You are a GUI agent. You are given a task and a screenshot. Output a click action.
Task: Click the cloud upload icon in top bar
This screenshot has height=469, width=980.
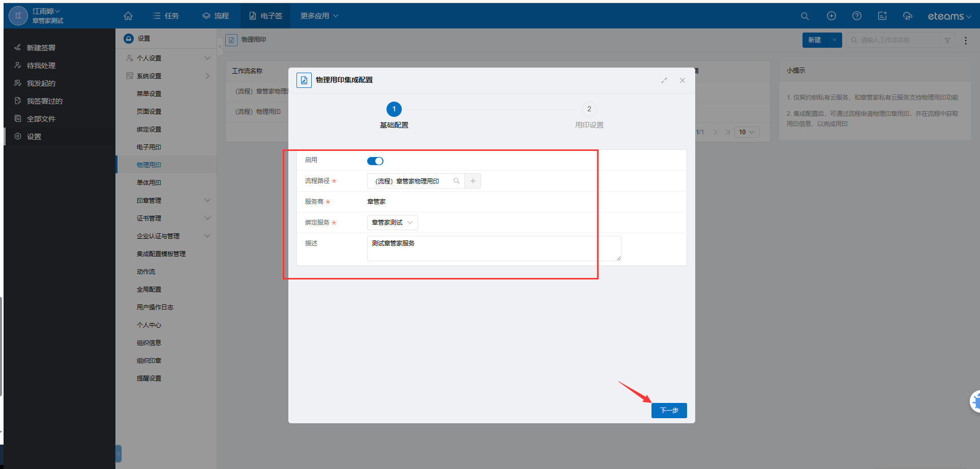pyautogui.click(x=908, y=16)
